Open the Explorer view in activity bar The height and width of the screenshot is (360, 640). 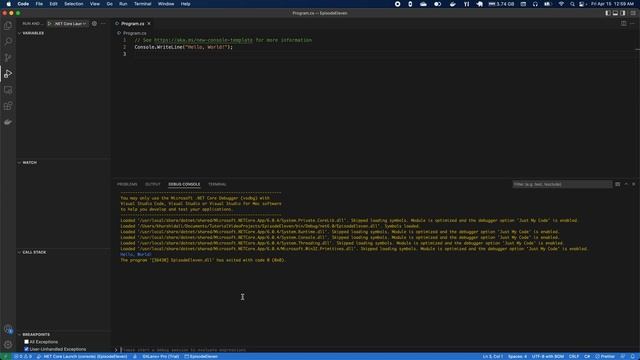pos(8,26)
